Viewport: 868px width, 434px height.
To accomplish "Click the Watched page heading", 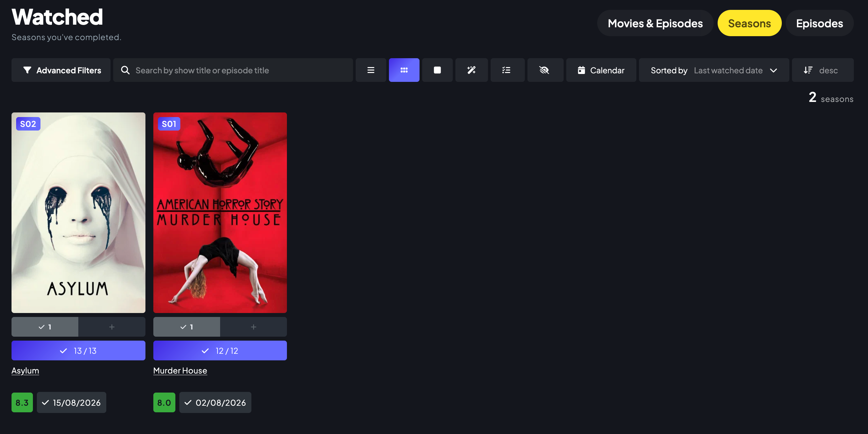I will (57, 16).
